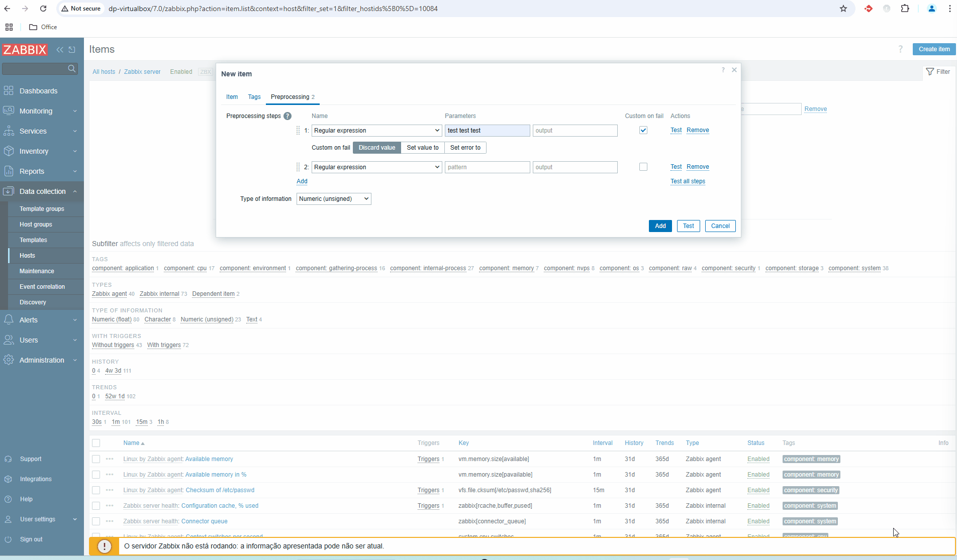Uncheck Custom on fail for step 1
This screenshot has width=957, height=560.
point(643,130)
